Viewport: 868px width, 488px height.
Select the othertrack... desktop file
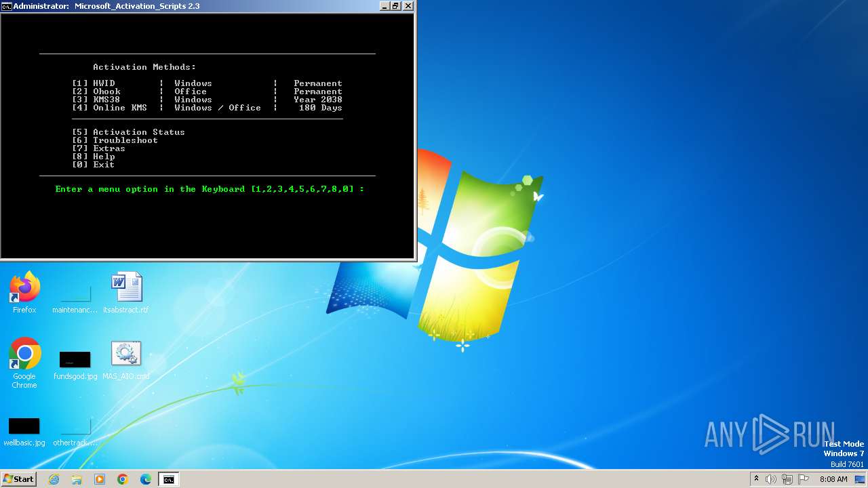75,431
